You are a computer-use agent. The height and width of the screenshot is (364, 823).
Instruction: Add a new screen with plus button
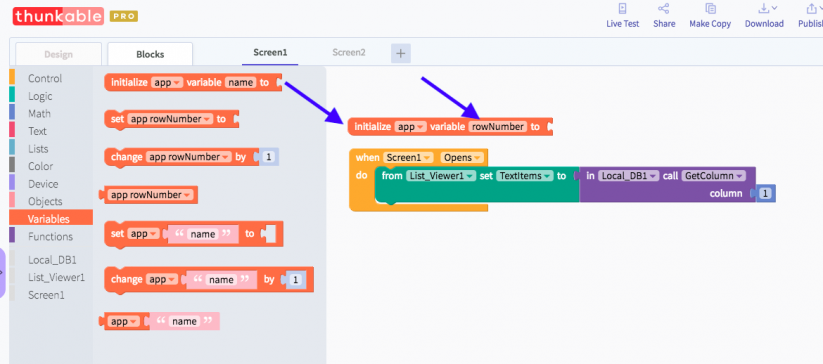[400, 53]
